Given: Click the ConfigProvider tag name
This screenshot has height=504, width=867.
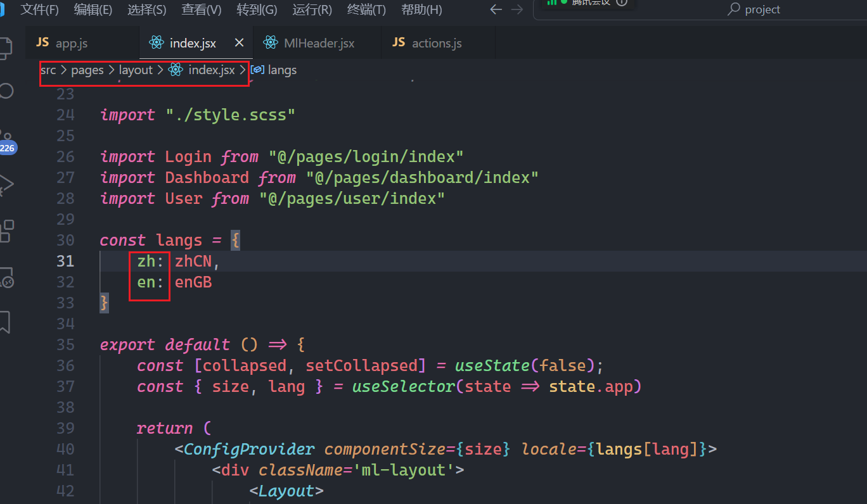Looking at the screenshot, I should click(249, 450).
